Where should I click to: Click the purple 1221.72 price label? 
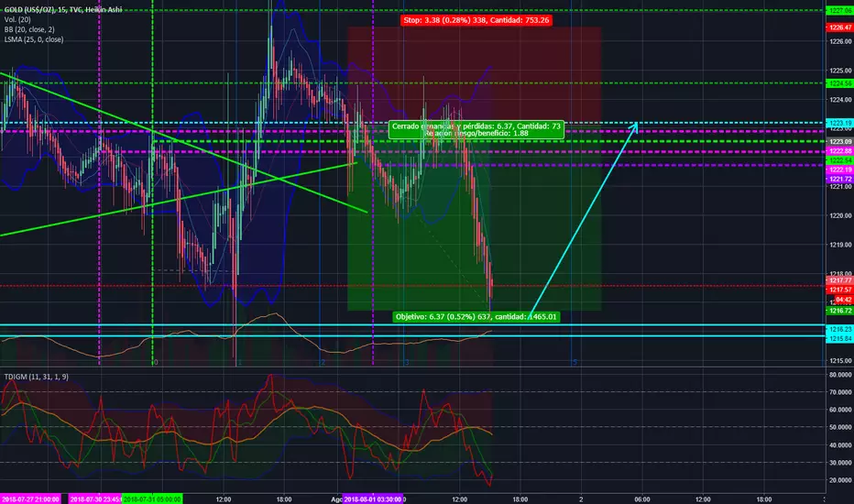[839, 179]
